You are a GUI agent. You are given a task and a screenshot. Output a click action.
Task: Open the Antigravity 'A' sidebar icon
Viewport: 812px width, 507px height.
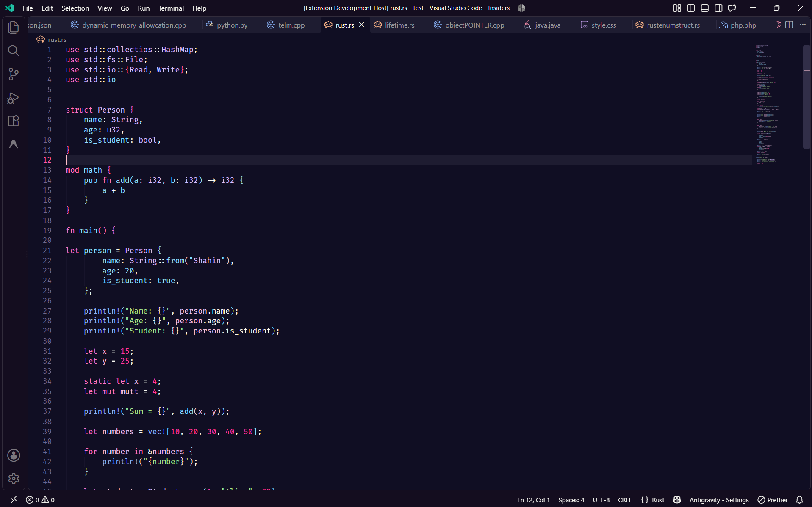(x=14, y=144)
